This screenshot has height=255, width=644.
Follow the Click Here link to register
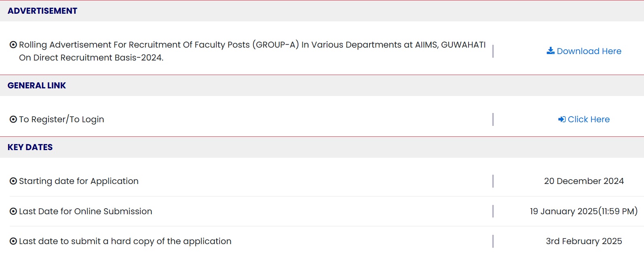point(589,119)
